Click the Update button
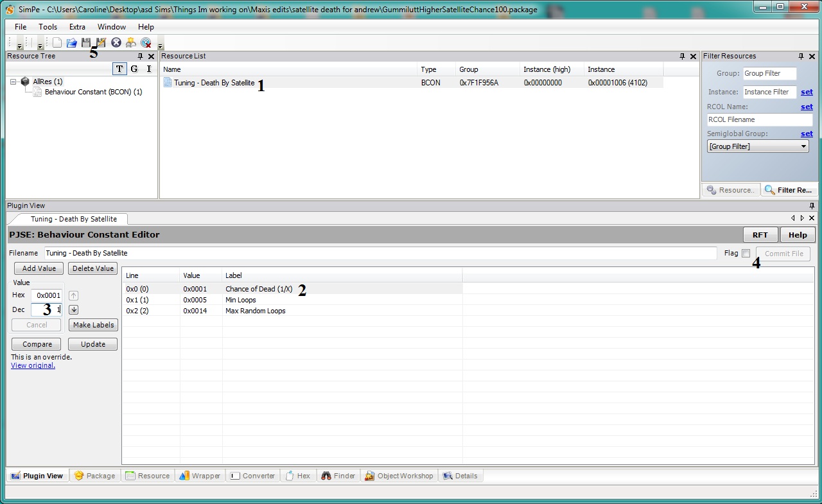Screen dimensions: 822x504 tap(93, 344)
